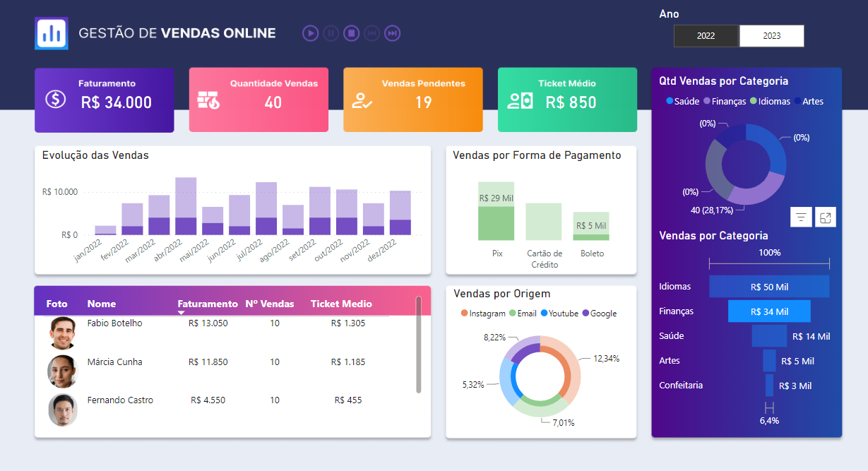Viewport: 868px width, 471px height.
Task: Click the skip-to-end icon in the header
Action: click(393, 33)
